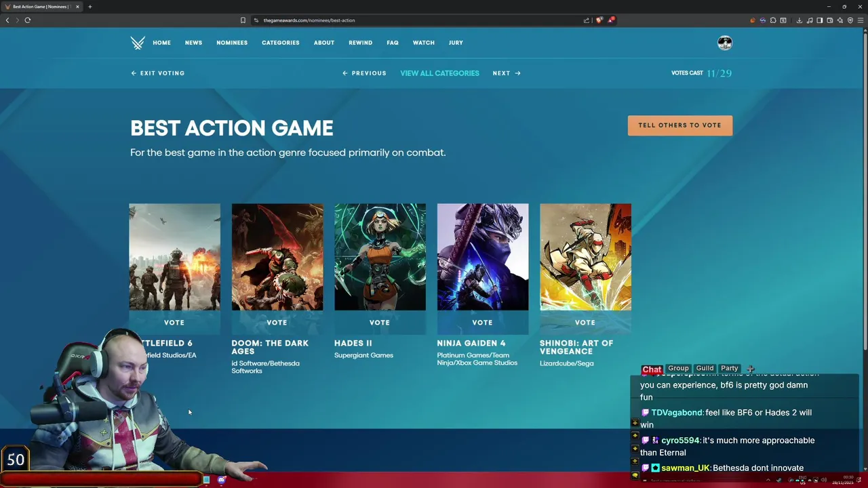Open the Brave wallet icon
The height and width of the screenshot is (488, 868).
pyautogui.click(x=830, y=20)
